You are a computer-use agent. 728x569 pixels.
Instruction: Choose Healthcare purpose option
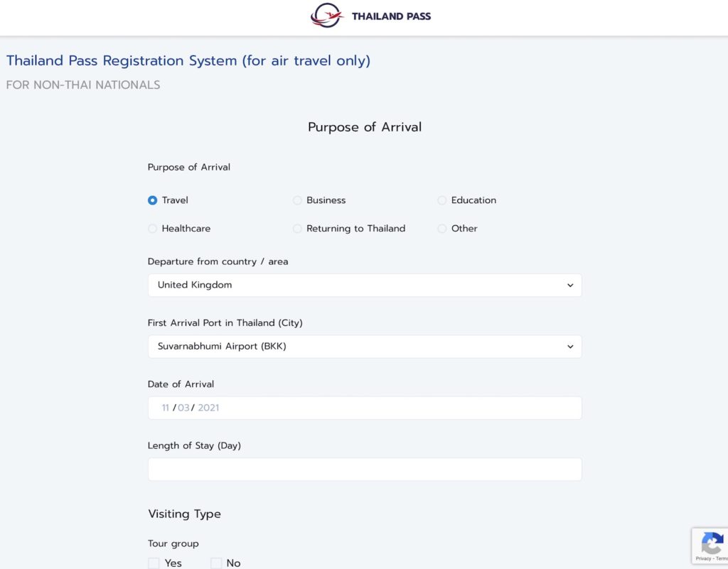[152, 228]
